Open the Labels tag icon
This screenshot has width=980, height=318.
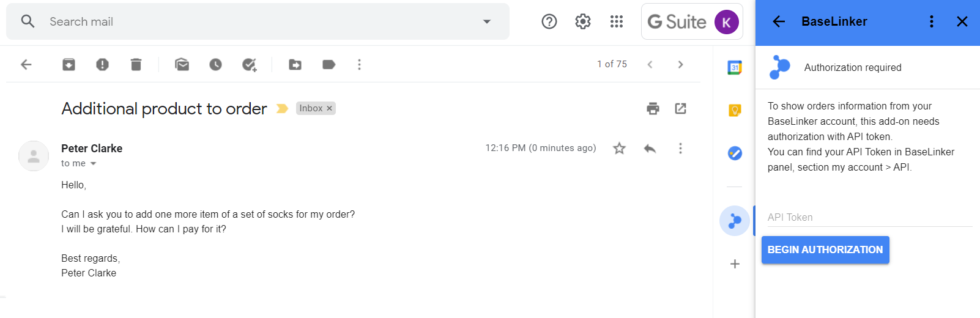click(329, 64)
